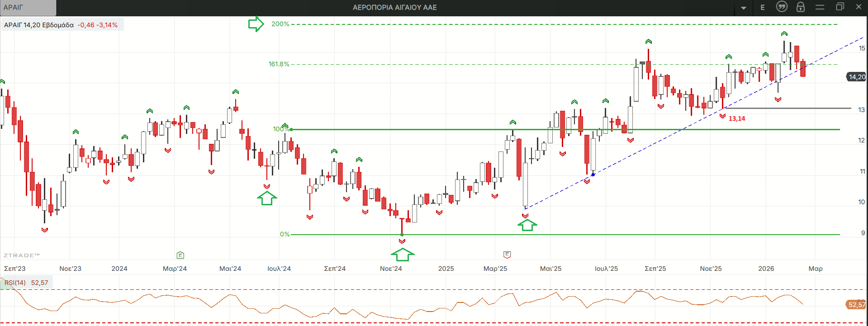The image size is (868, 326).
Task: Click the green event marker near Μαρ'24
Action: coord(180,255)
